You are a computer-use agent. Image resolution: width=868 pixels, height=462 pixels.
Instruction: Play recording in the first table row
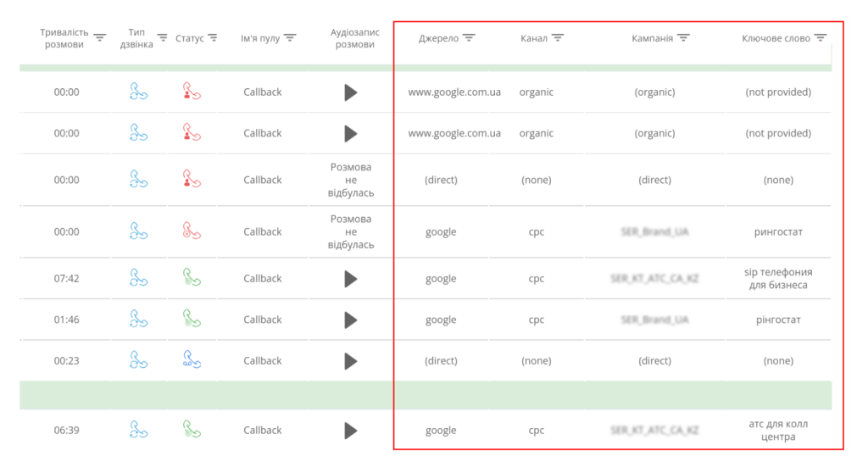(350, 92)
